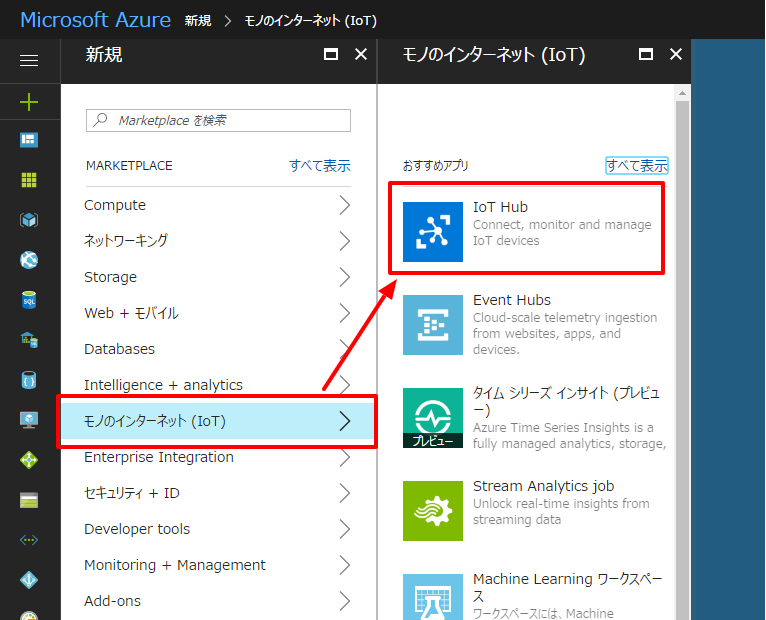This screenshot has height=620, width=766.
Task: Open SQL databases icon in sidebar
Action: tap(29, 300)
